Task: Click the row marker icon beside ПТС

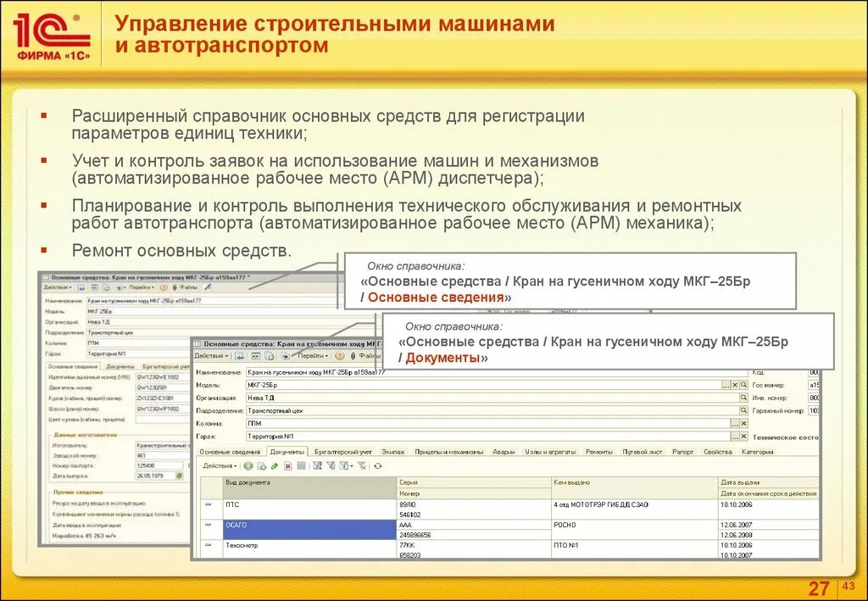Action: [x=209, y=504]
